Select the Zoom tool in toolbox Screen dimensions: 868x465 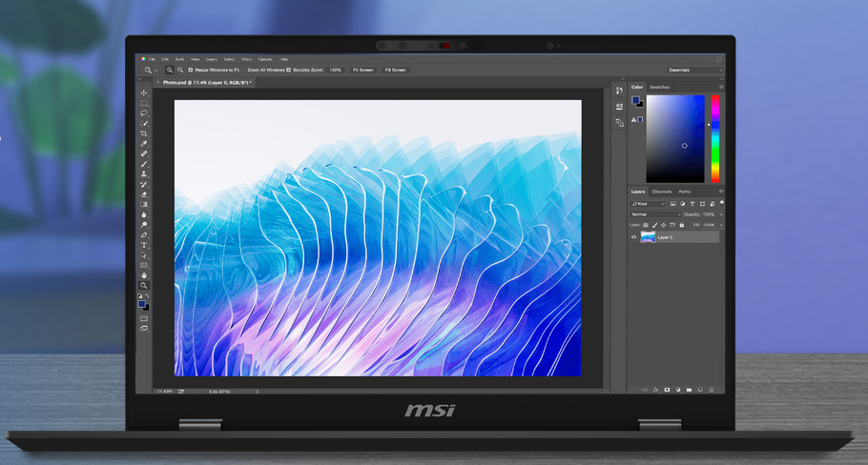(x=144, y=285)
